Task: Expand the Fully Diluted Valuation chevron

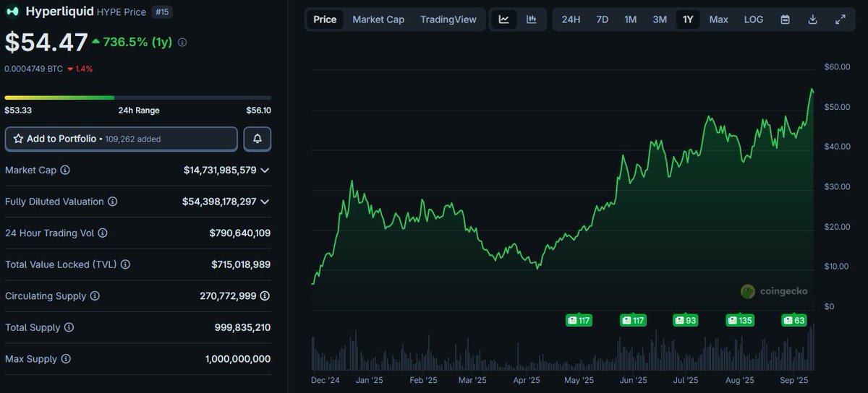Action: pyautogui.click(x=265, y=202)
